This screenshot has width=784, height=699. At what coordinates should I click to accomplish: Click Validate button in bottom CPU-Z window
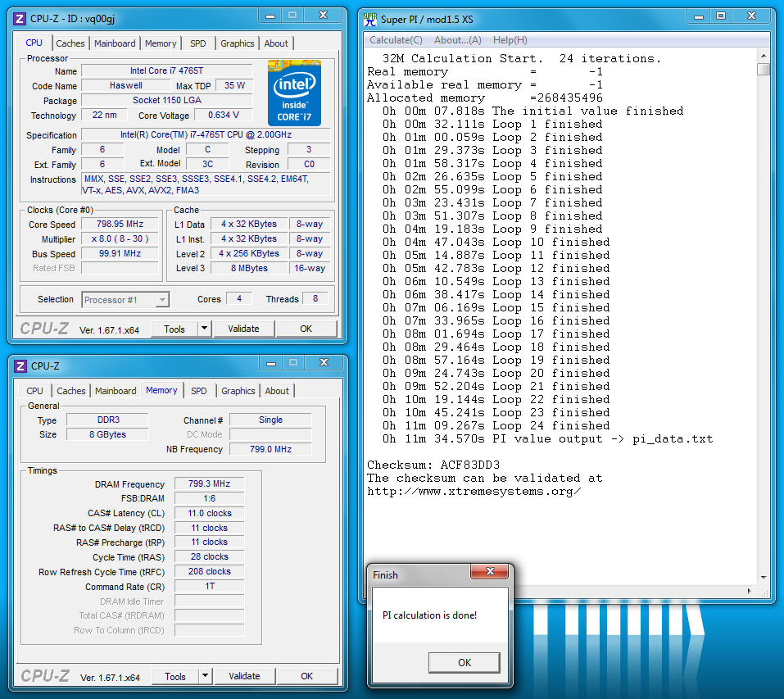(244, 676)
